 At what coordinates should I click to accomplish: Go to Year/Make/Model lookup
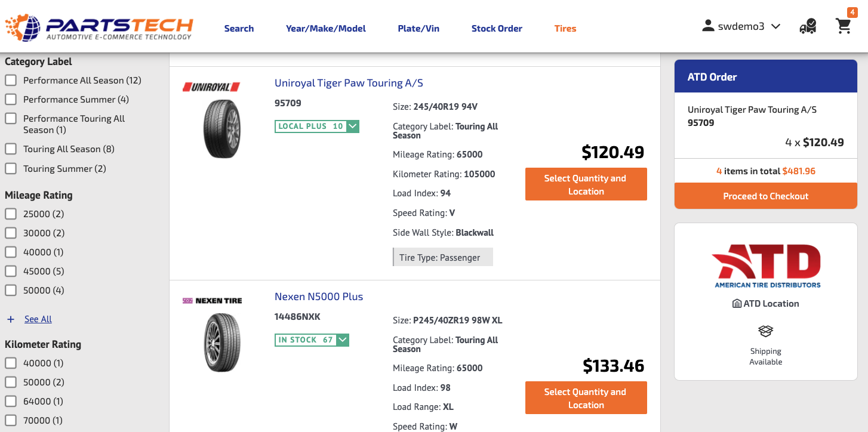[326, 29]
